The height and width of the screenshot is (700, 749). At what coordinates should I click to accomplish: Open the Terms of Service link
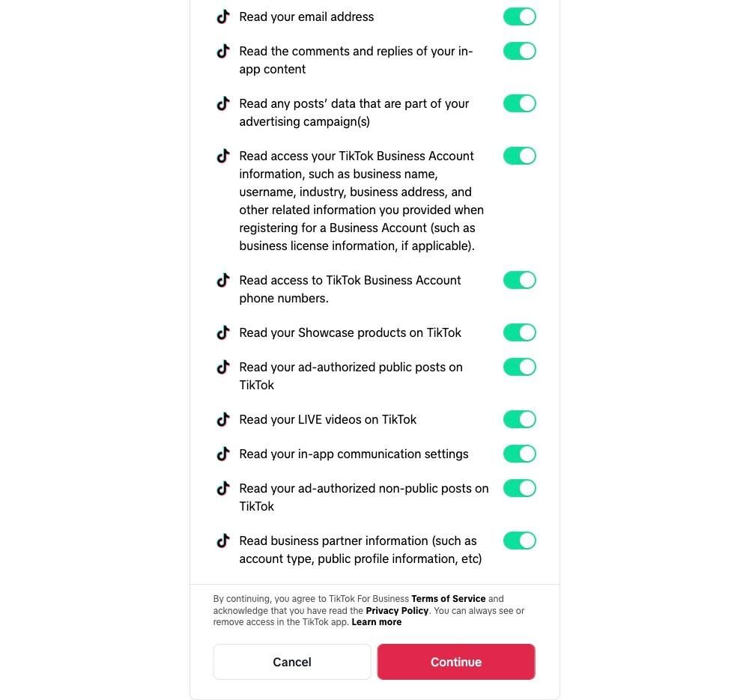[448, 599]
